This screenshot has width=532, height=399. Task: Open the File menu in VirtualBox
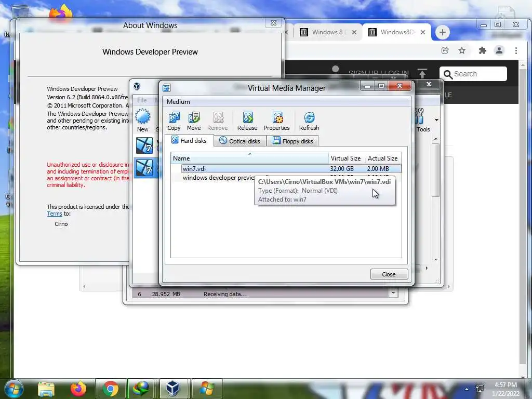142,100
